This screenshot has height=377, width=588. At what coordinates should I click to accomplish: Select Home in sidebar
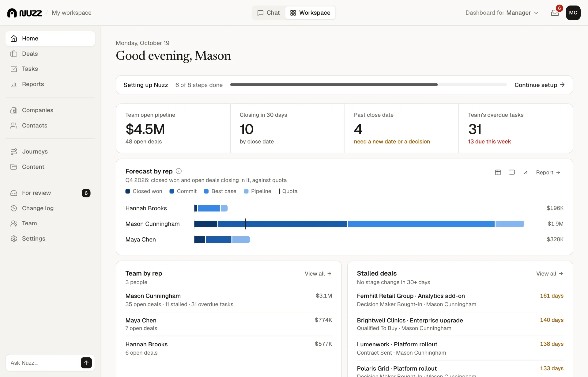click(50, 39)
